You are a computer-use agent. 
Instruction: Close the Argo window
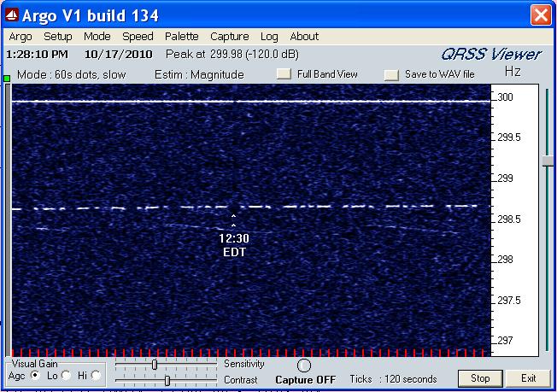tap(541, 15)
